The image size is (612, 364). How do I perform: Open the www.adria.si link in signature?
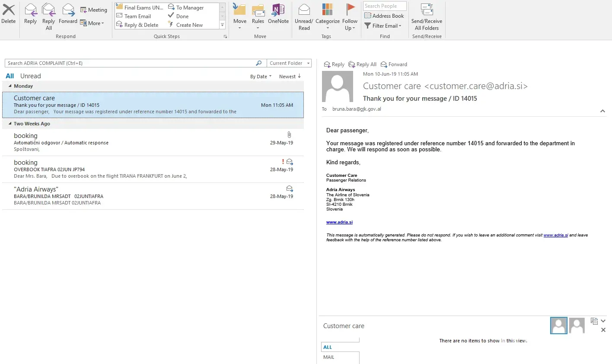pyautogui.click(x=339, y=222)
